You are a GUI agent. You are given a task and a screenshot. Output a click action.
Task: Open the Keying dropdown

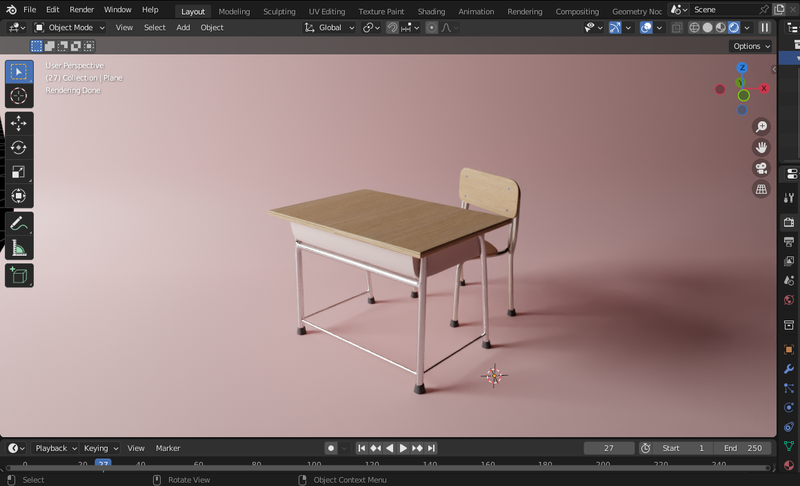(100, 448)
